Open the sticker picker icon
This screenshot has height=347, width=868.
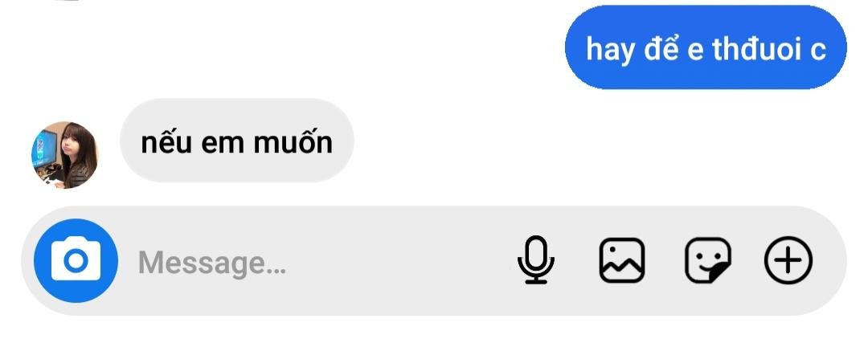(708, 260)
